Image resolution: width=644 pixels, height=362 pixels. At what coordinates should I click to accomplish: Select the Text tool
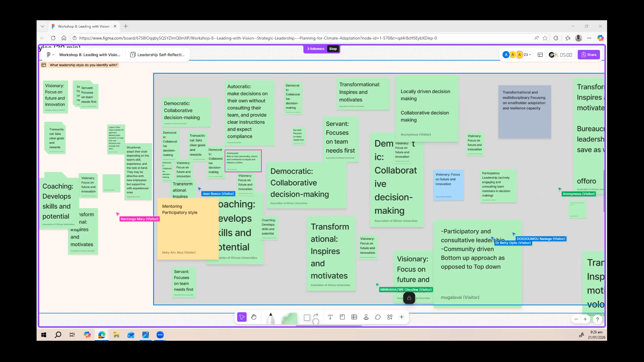point(330,317)
